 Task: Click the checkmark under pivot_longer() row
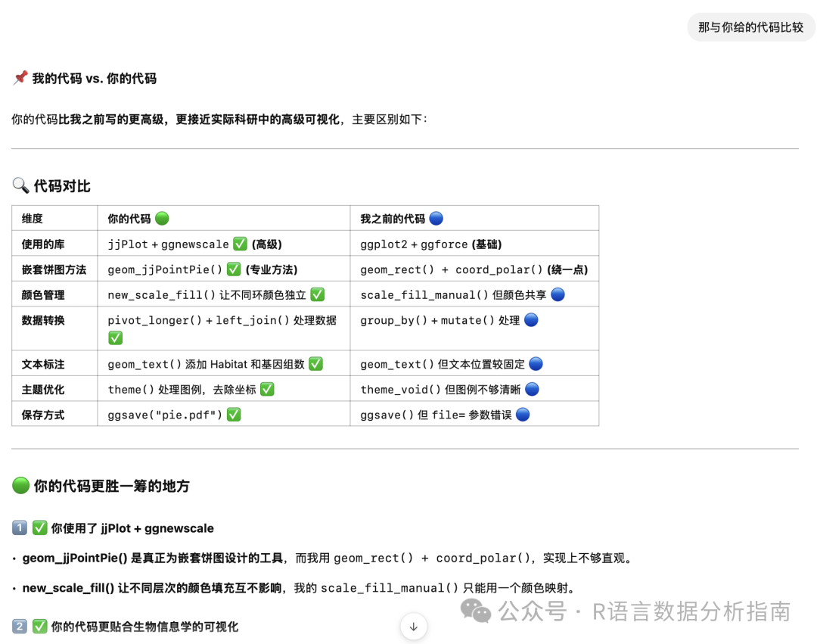point(115,338)
